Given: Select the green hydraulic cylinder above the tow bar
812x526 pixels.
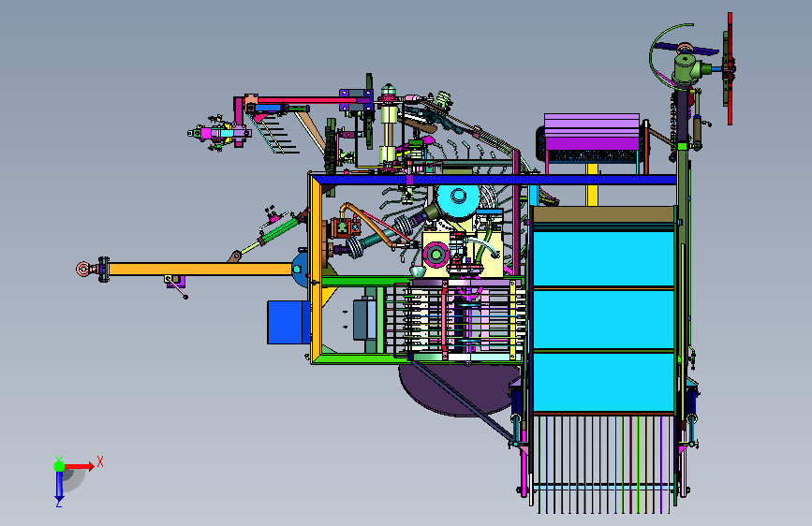Looking at the screenshot, I should [278, 231].
